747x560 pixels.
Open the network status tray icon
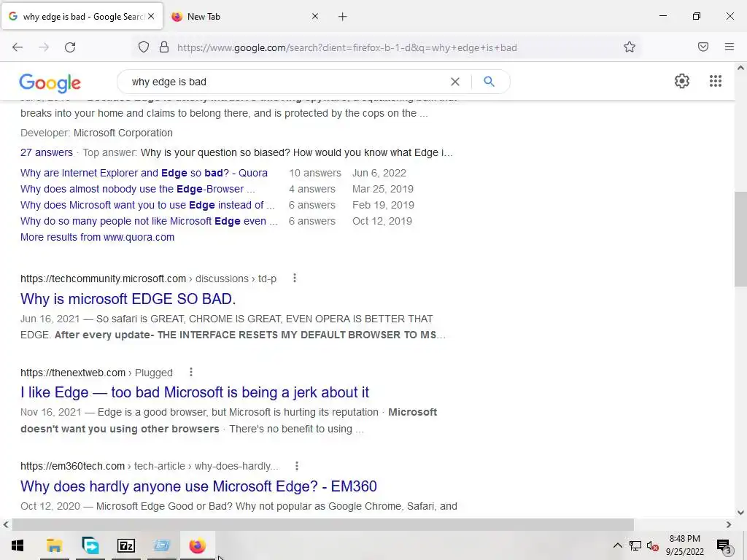click(x=635, y=545)
